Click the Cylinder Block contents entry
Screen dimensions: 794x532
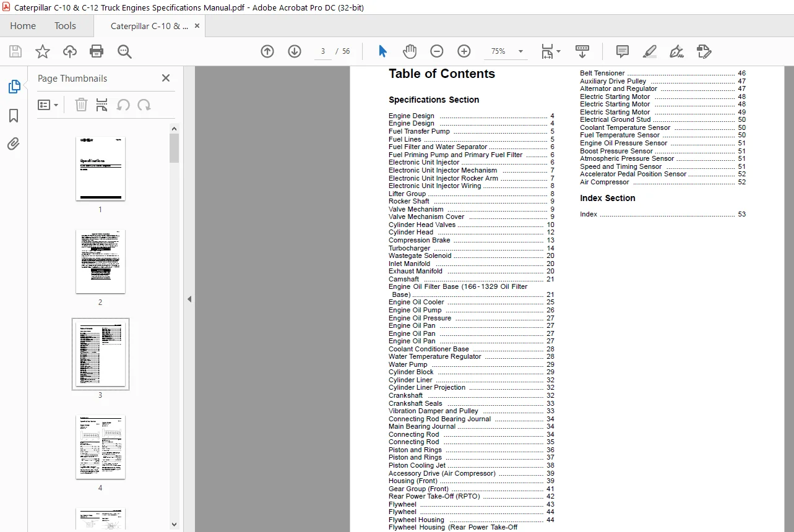pyautogui.click(x=472, y=372)
